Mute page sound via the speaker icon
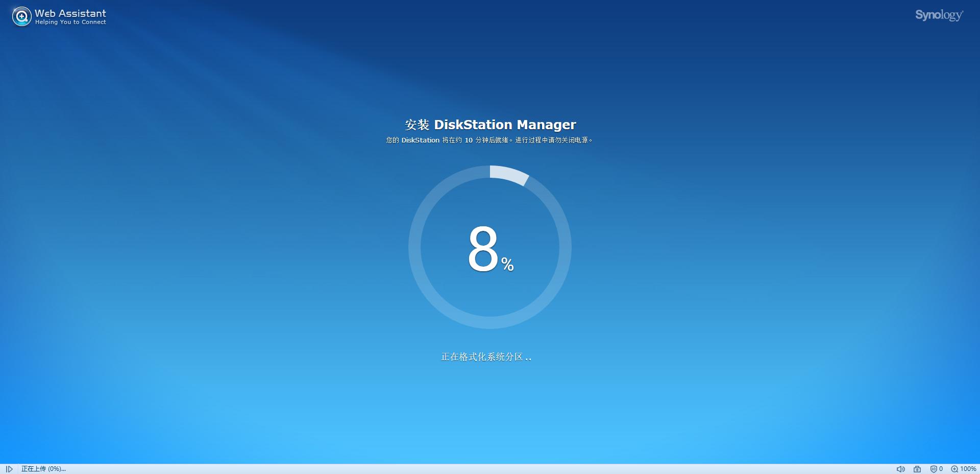Screen dimensions: 980x474 pyautogui.click(x=900, y=469)
